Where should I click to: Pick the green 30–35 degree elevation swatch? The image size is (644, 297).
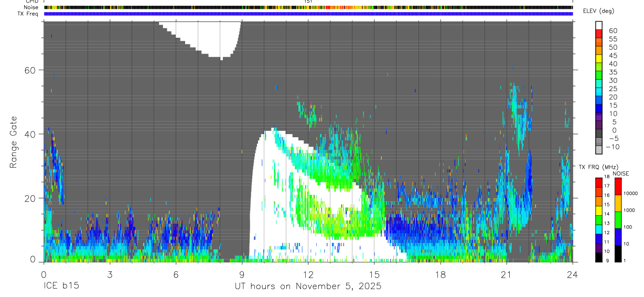pyautogui.click(x=599, y=74)
